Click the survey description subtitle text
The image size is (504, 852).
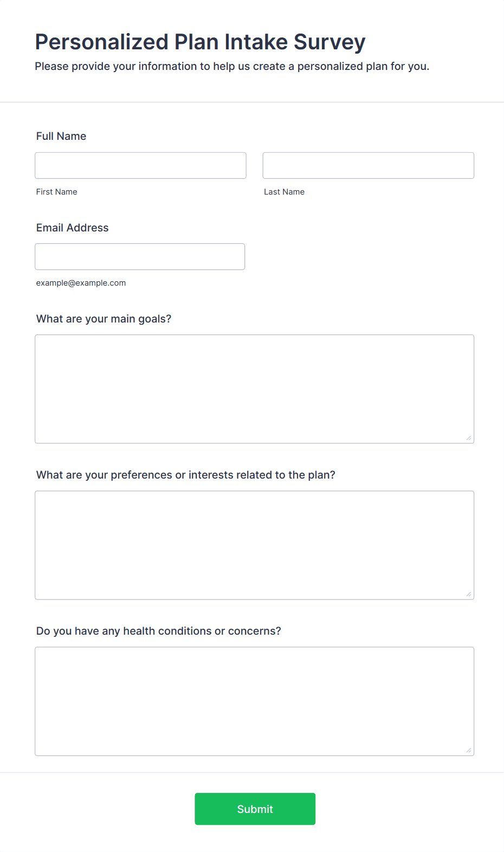tap(232, 66)
